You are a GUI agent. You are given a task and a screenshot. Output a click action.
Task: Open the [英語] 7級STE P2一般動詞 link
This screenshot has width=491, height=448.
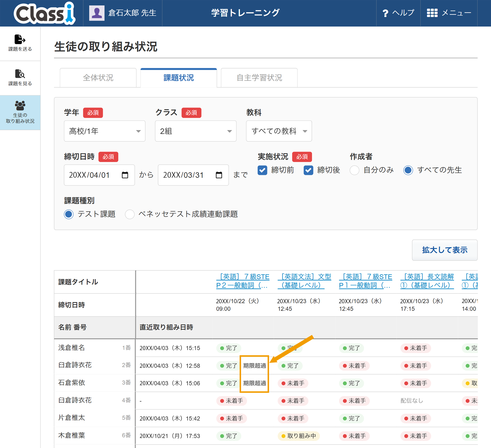(243, 281)
